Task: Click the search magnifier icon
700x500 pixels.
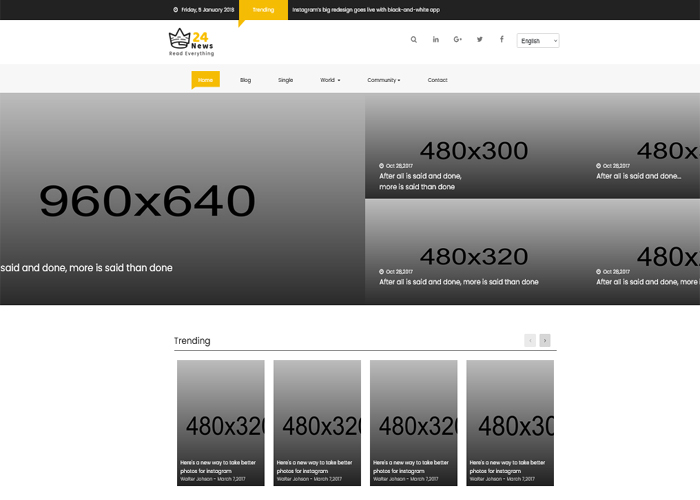Action: (x=414, y=40)
